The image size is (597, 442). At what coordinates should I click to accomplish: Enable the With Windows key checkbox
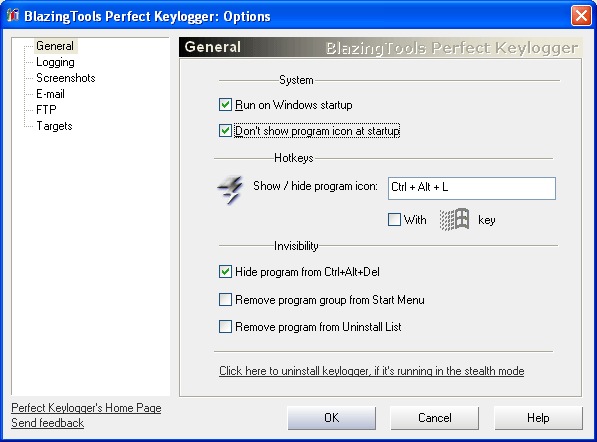click(x=394, y=220)
